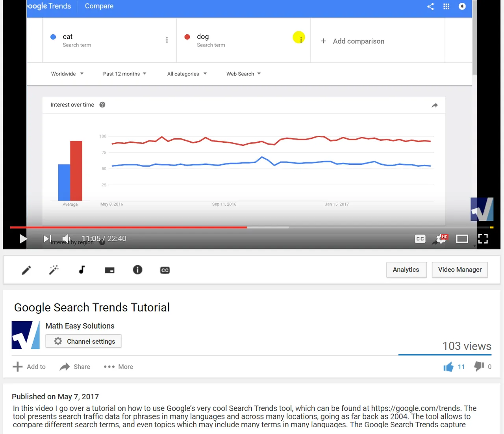This screenshot has height=434, width=504.
Task: Open the Google apps grid
Action: (x=446, y=6)
